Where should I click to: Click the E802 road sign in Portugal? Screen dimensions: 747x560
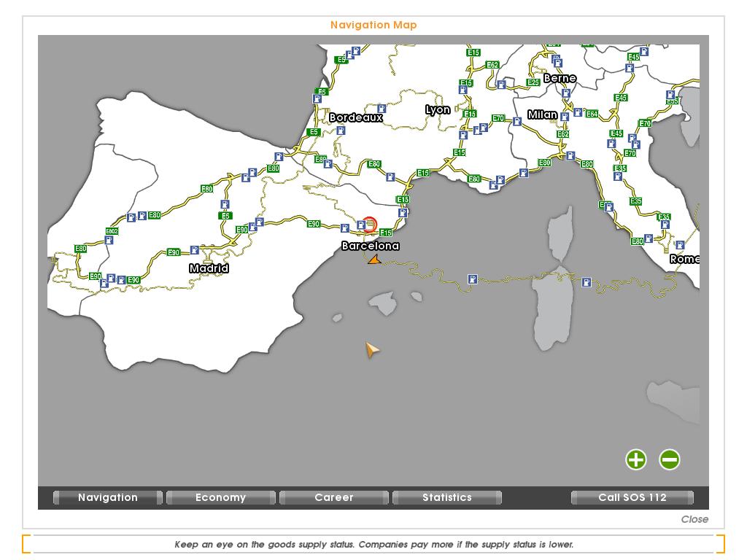[112, 231]
